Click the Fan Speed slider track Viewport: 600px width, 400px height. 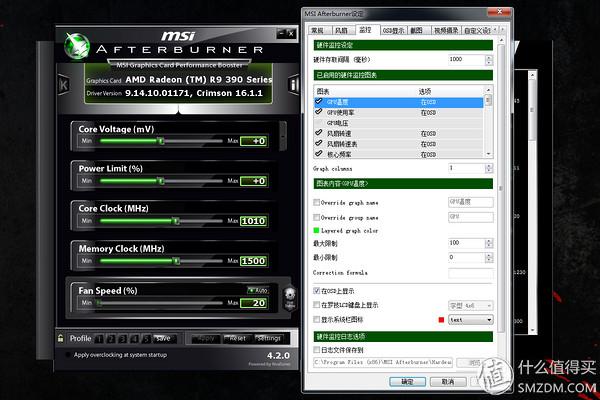point(160,303)
